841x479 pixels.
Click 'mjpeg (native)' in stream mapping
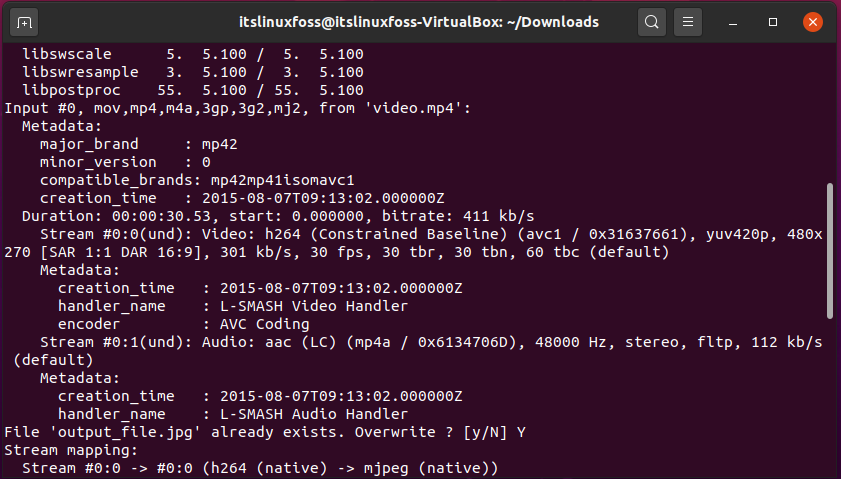[426, 468]
